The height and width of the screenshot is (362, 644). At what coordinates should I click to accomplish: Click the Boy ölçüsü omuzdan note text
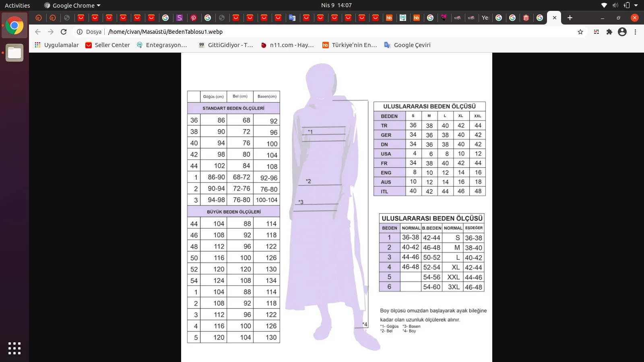click(433, 315)
